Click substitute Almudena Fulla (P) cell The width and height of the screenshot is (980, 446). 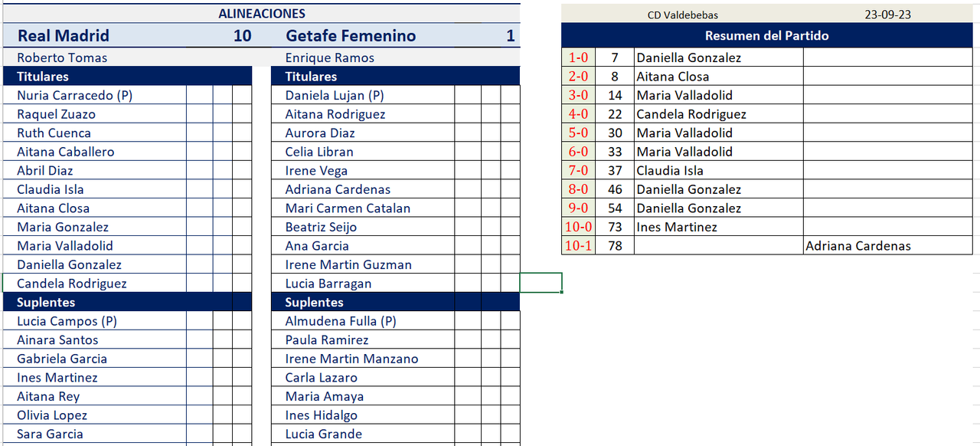click(x=341, y=321)
